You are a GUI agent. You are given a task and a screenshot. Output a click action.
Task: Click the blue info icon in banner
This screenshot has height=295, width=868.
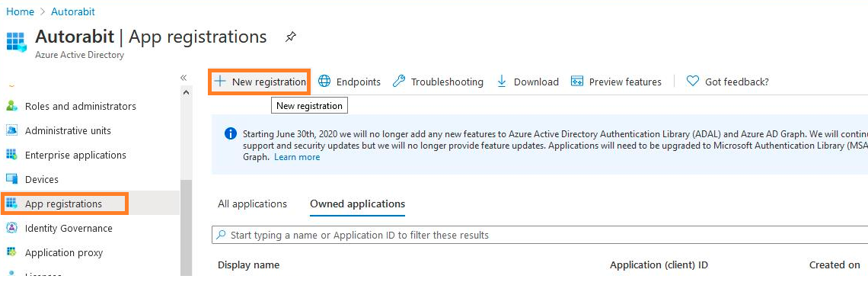click(x=231, y=133)
